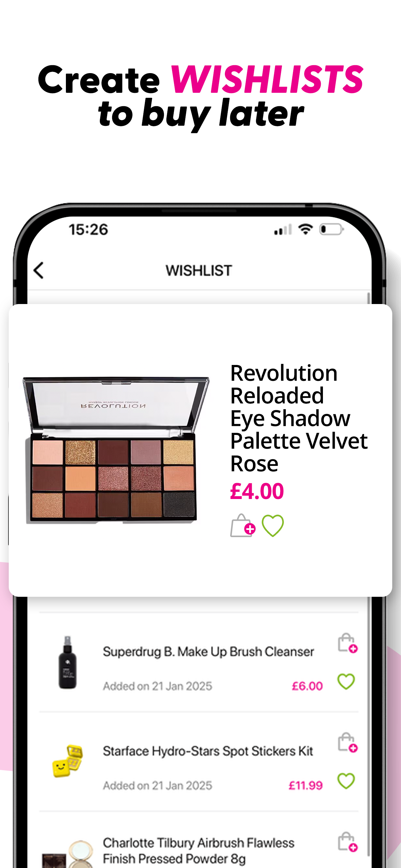Open Superdrug B. Make Up Brush Cleanser title
Viewport: 401px width, 868px height.
click(208, 652)
